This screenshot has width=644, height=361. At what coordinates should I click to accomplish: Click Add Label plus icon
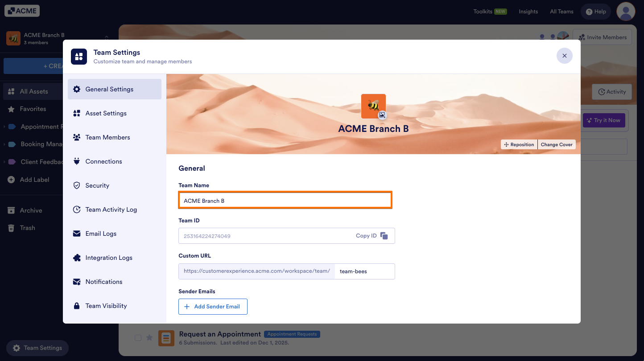[x=11, y=180]
